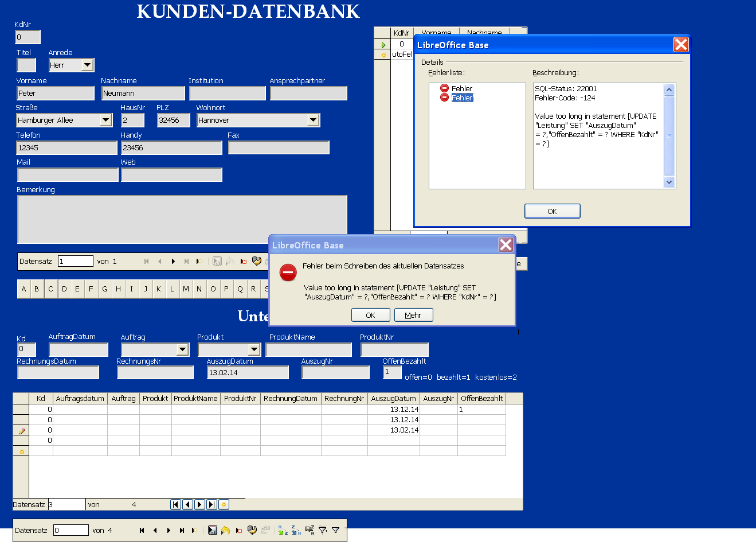The image size is (756, 545).
Task: Click the ProduktName column header in grid
Action: coord(196,399)
